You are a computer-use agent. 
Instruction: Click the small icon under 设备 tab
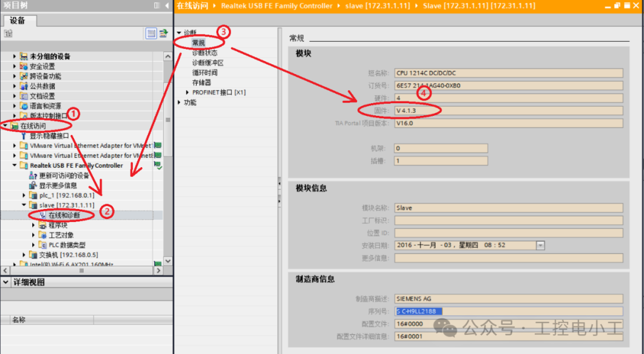(8, 33)
